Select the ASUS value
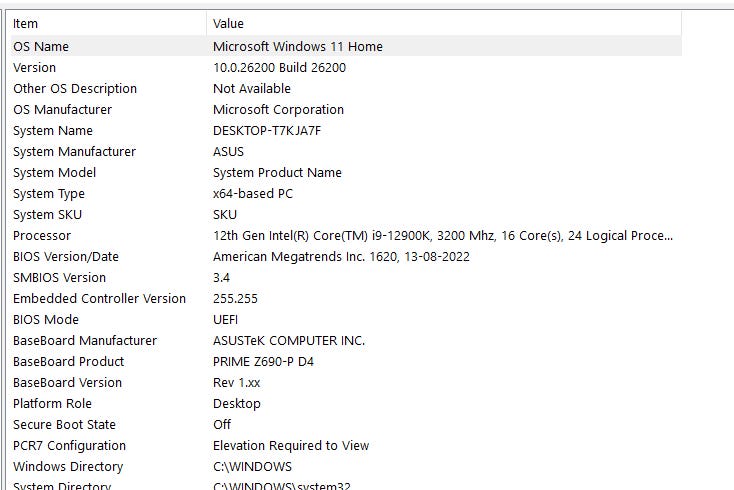The width and height of the screenshot is (734, 490). click(x=228, y=152)
